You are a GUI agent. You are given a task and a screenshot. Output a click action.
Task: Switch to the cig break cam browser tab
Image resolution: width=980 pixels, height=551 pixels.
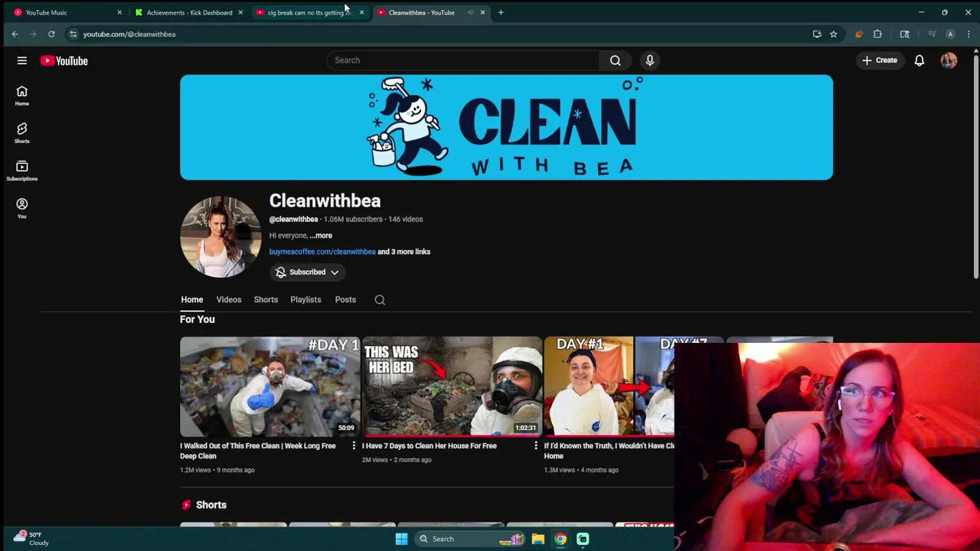pos(309,12)
